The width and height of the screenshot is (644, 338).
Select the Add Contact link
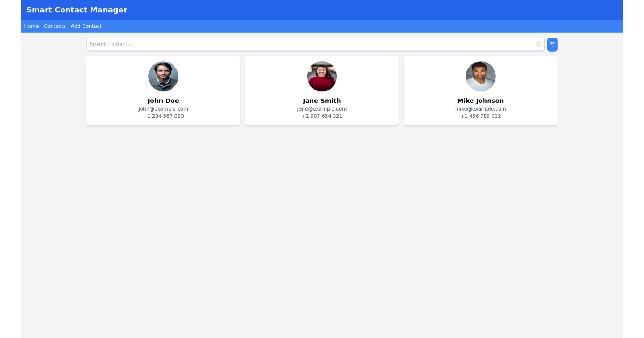[x=86, y=26]
